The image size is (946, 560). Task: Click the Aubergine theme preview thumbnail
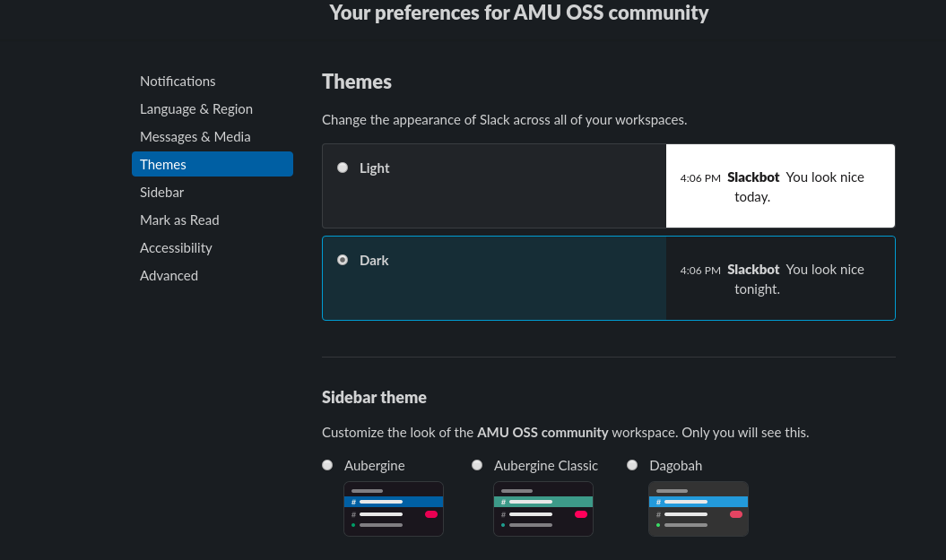click(394, 509)
